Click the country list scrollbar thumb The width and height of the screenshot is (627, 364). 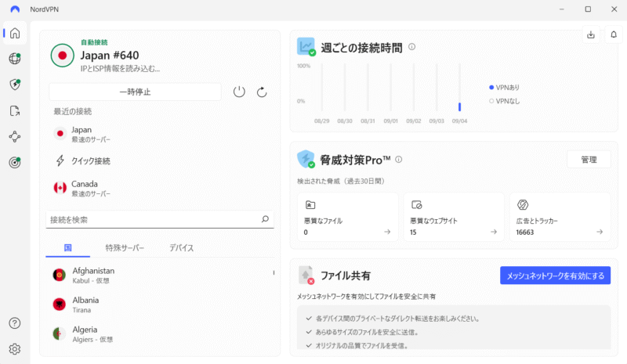274,272
